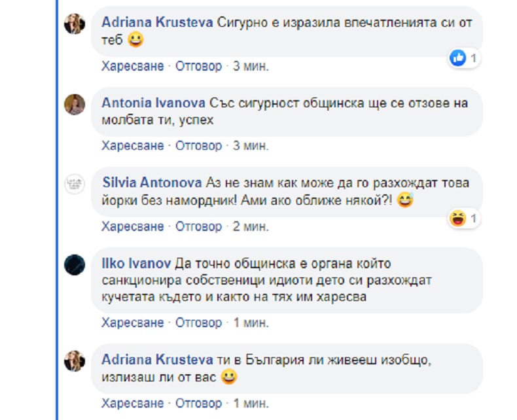Reply to Adriana's last comment via Отговор
The image size is (517, 420).
(x=199, y=402)
